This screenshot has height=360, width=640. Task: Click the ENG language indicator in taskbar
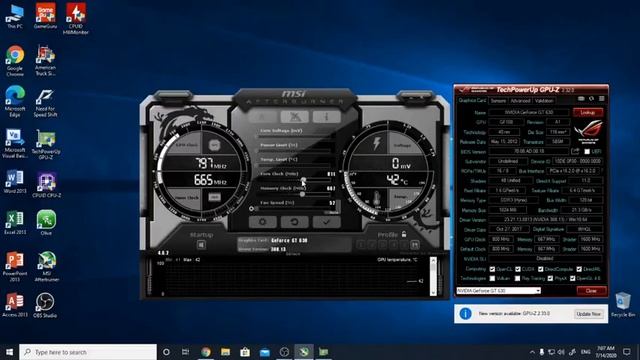coord(585,352)
